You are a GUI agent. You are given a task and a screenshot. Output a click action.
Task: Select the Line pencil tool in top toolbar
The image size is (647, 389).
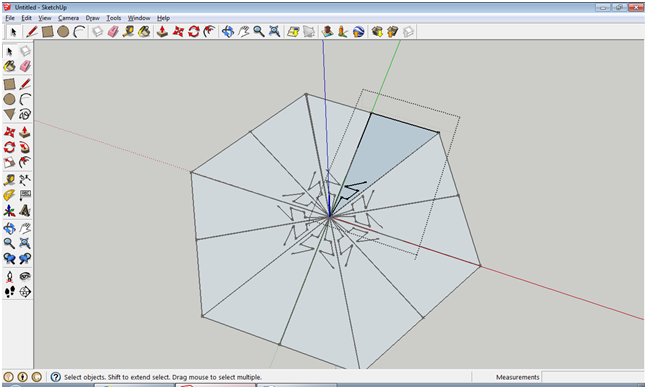click(x=32, y=31)
